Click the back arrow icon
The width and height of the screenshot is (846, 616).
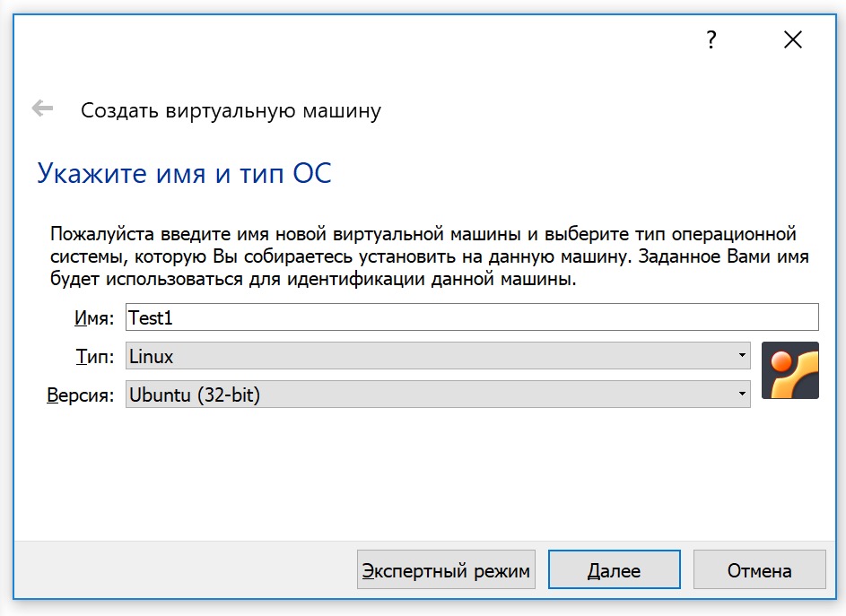click(42, 109)
